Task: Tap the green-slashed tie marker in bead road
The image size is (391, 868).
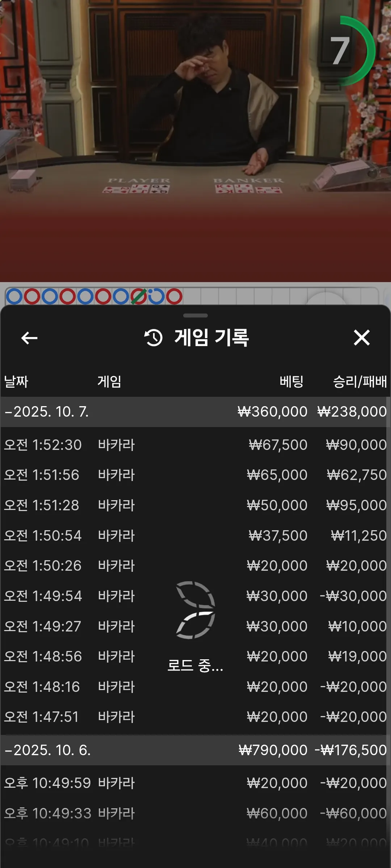Action: [x=139, y=297]
